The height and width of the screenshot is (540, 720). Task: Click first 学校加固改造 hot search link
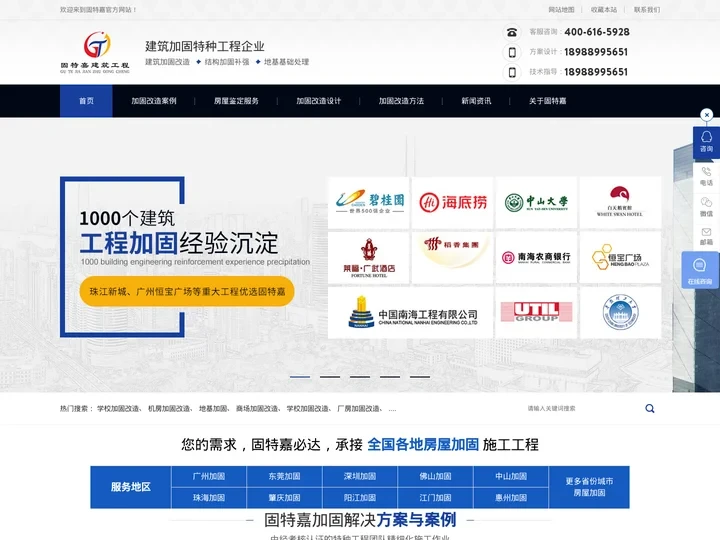click(118, 408)
